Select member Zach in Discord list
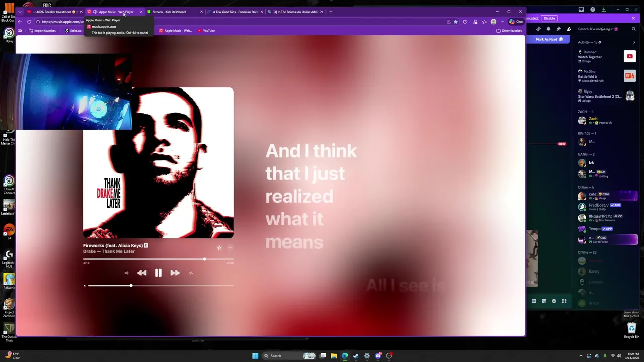The image size is (644, 362). (606, 120)
